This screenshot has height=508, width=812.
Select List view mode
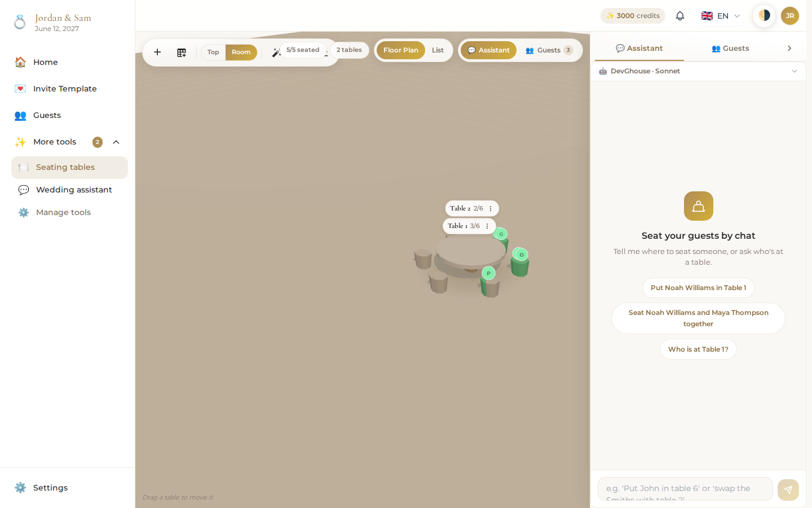click(x=438, y=50)
